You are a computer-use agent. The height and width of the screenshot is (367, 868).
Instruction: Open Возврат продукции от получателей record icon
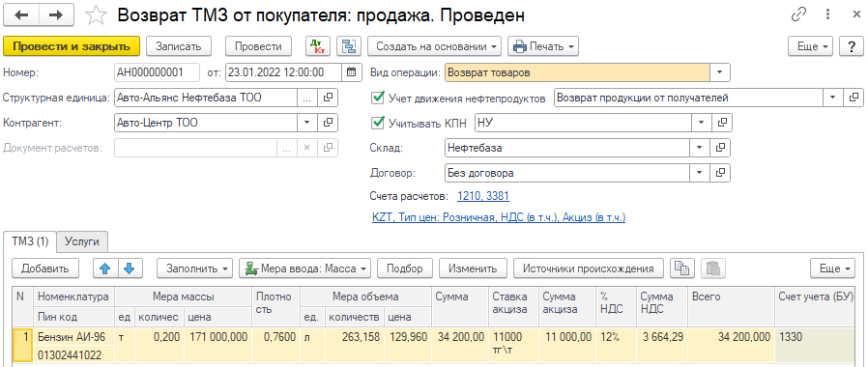[x=854, y=98]
